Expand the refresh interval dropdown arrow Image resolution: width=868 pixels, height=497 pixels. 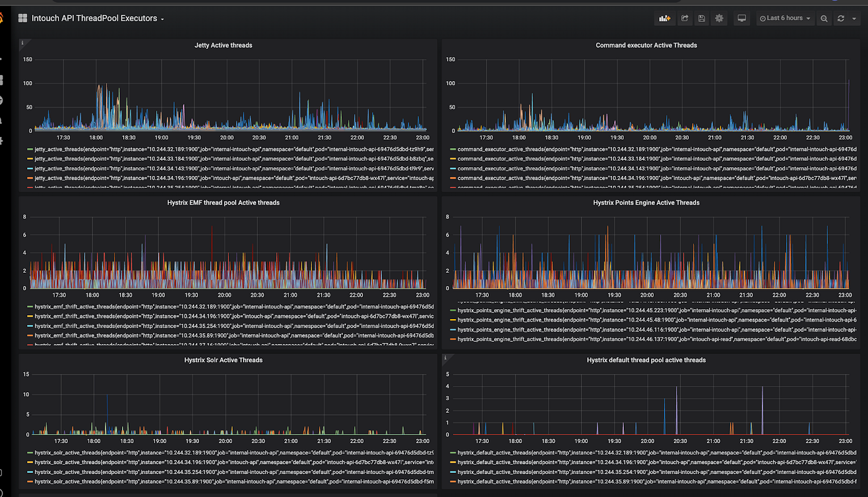pyautogui.click(x=853, y=19)
